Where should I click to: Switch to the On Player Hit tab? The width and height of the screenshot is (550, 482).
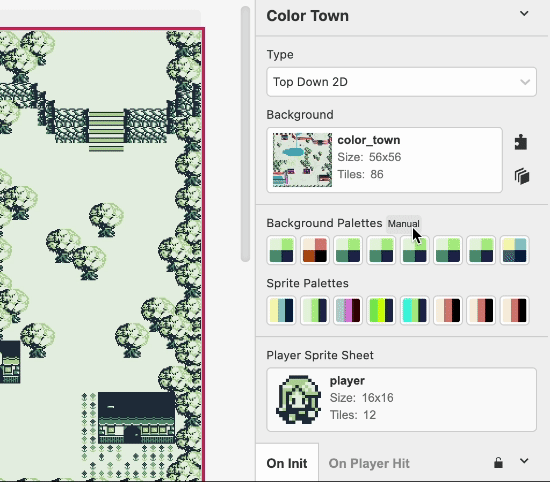369,463
